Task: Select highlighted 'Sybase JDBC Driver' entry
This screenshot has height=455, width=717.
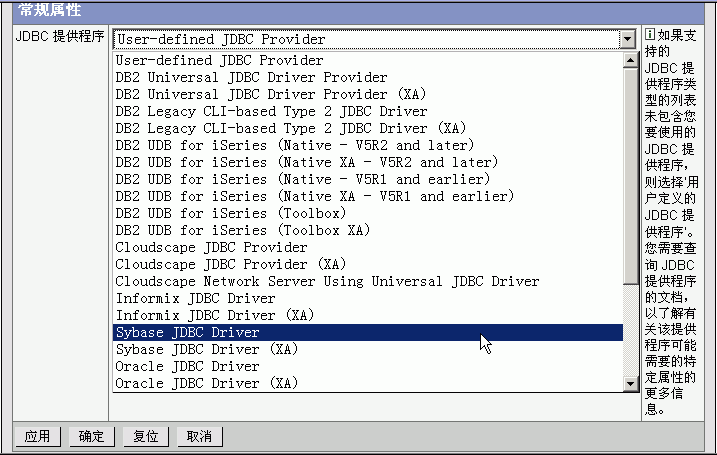Action: click(368, 332)
